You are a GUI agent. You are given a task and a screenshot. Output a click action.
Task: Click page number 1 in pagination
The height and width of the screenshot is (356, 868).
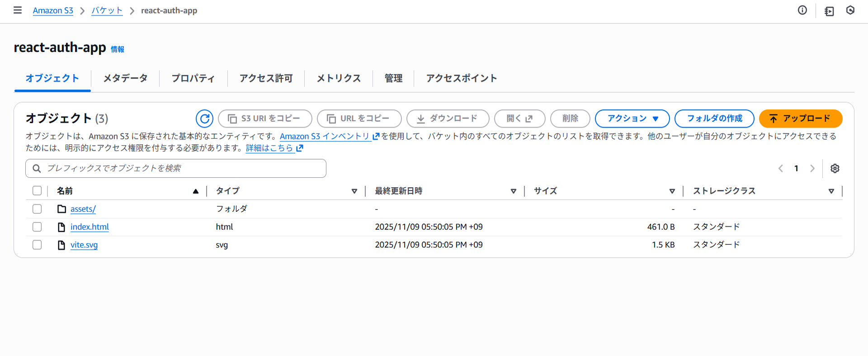[797, 168]
